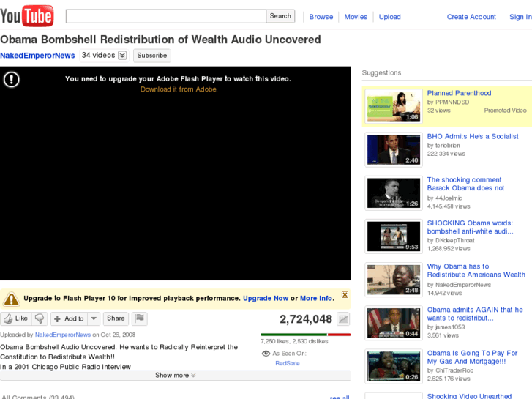Open BHO Admits He's a Socialist video

473,136
